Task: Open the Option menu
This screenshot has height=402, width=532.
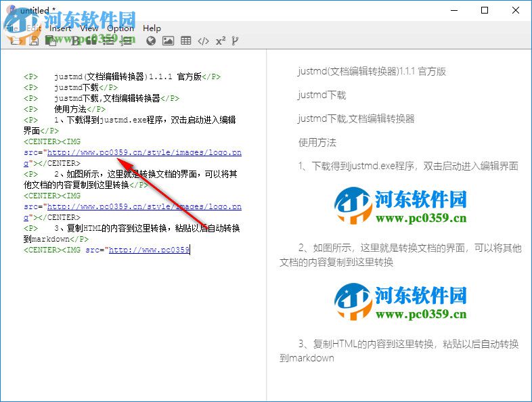Action: pyautogui.click(x=120, y=28)
